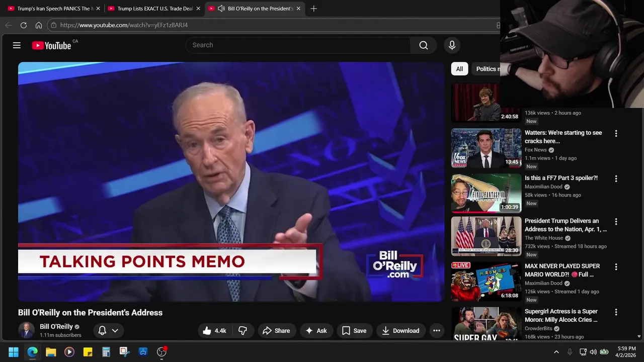Open the media player taskbar icon

tap(69, 352)
